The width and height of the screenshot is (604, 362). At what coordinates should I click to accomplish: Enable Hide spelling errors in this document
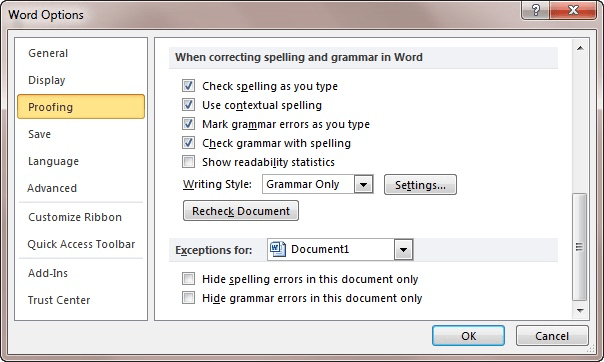(188, 278)
